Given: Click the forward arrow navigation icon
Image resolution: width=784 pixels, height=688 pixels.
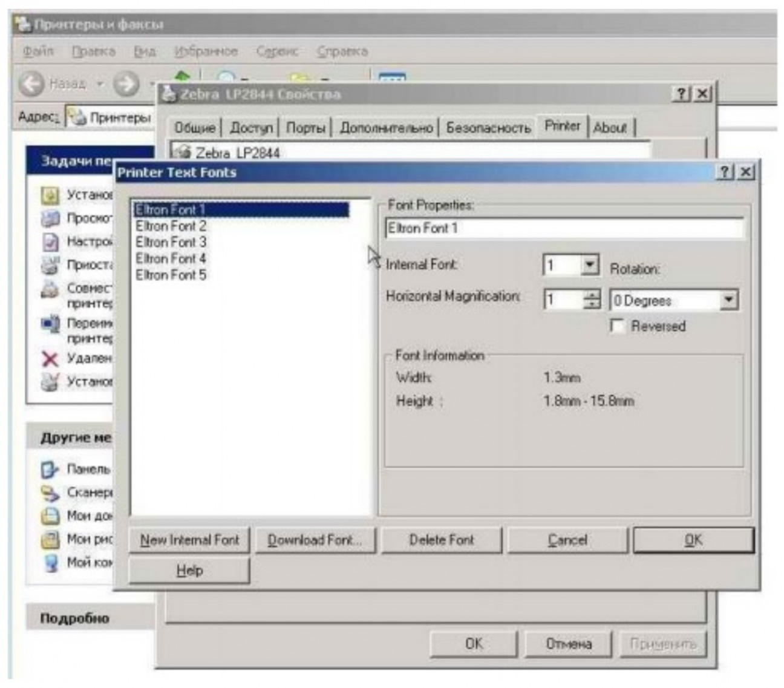Looking at the screenshot, I should point(126,84).
